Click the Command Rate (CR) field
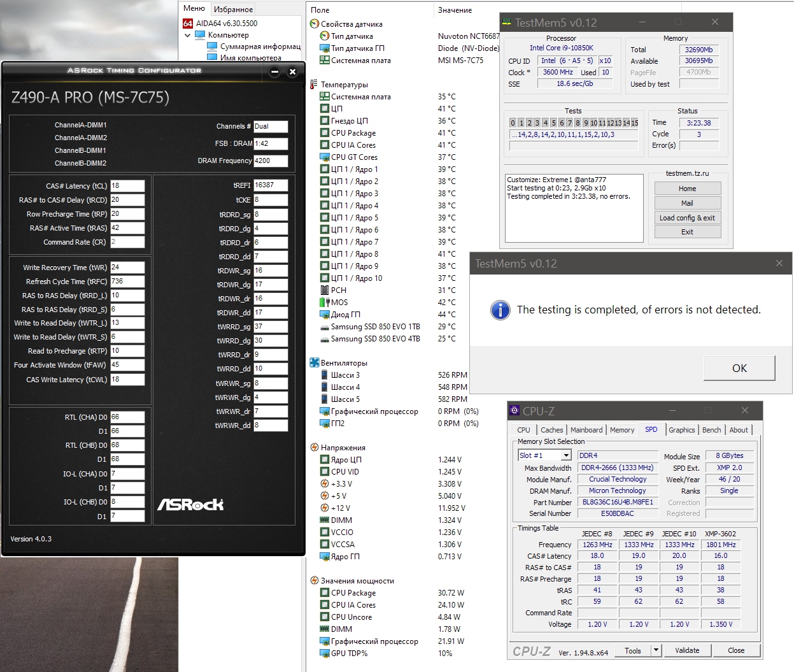This screenshot has height=672, width=794. [x=127, y=242]
